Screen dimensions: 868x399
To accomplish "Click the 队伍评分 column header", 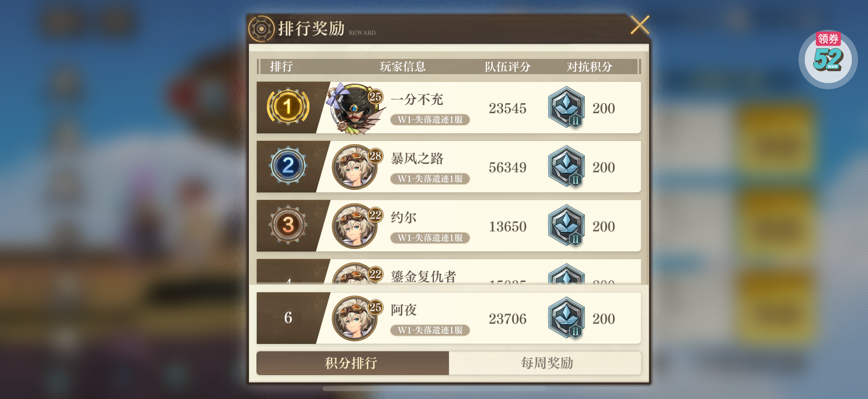I will (x=507, y=66).
